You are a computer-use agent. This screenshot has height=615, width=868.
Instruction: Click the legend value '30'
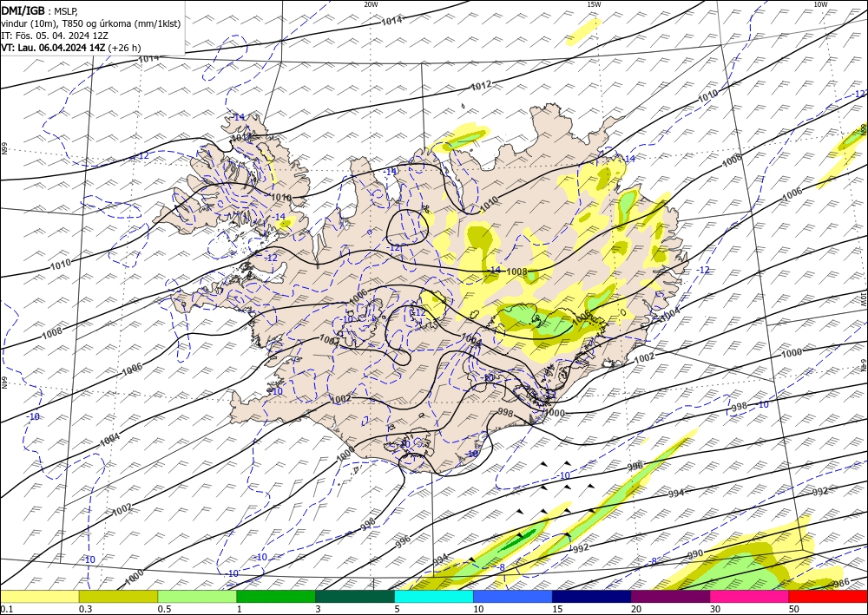[715, 609]
